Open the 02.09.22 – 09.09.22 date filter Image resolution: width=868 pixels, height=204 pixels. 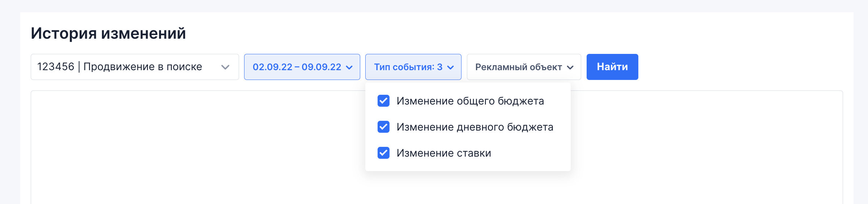[302, 67]
